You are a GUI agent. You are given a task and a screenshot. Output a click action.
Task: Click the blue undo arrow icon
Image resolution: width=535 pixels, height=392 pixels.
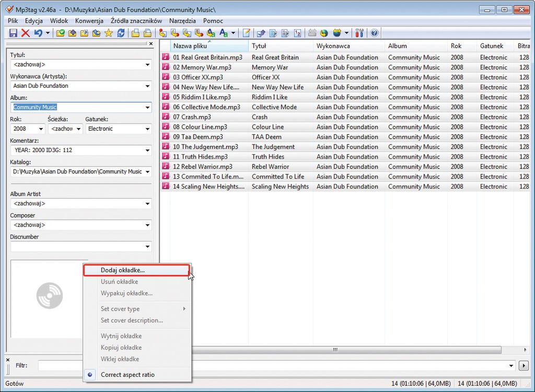click(x=38, y=33)
